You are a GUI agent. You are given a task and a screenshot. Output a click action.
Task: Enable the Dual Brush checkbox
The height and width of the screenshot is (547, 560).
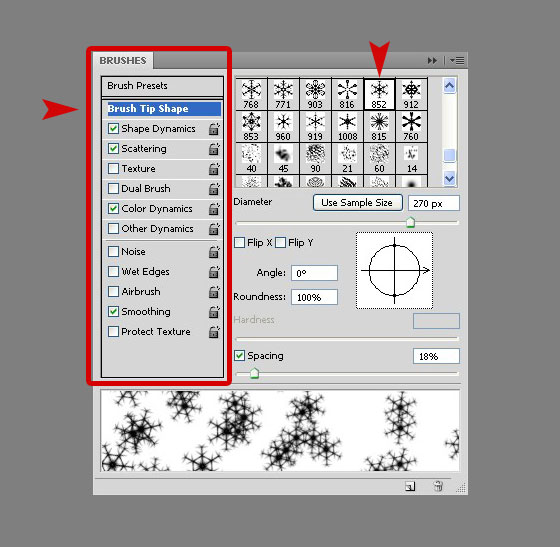pos(113,189)
